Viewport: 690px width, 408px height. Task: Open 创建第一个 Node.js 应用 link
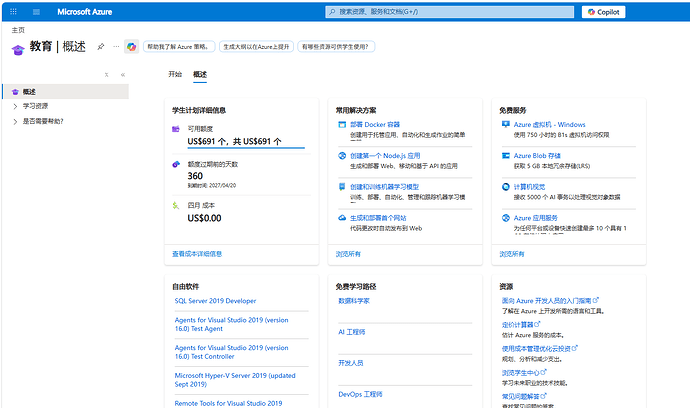point(385,156)
